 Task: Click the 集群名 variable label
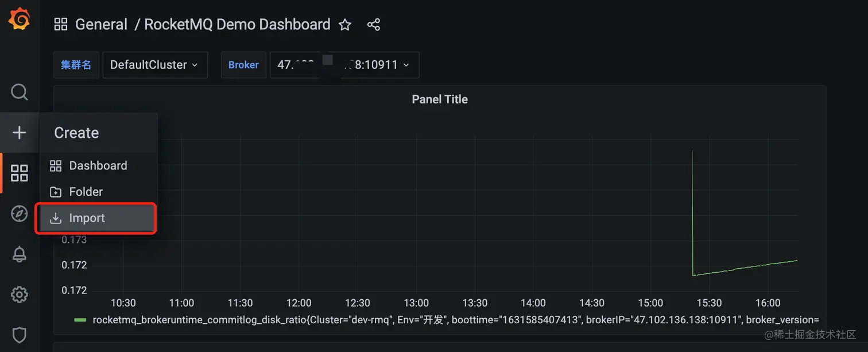76,65
